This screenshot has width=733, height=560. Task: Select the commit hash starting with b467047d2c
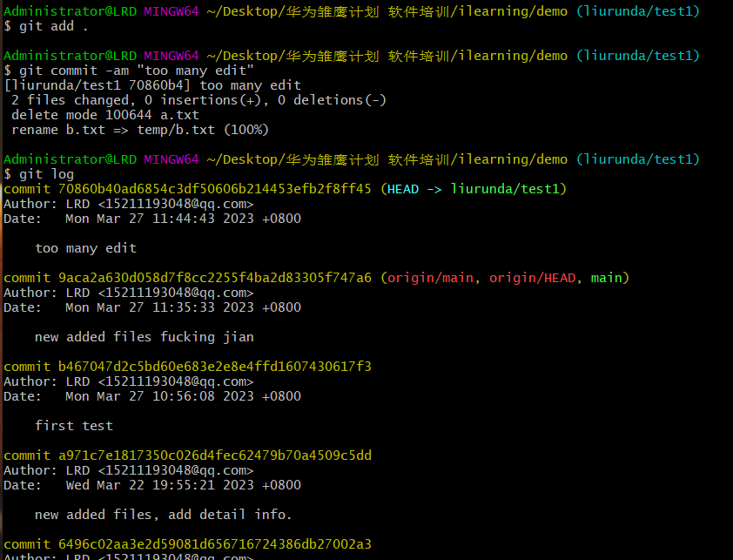point(214,367)
